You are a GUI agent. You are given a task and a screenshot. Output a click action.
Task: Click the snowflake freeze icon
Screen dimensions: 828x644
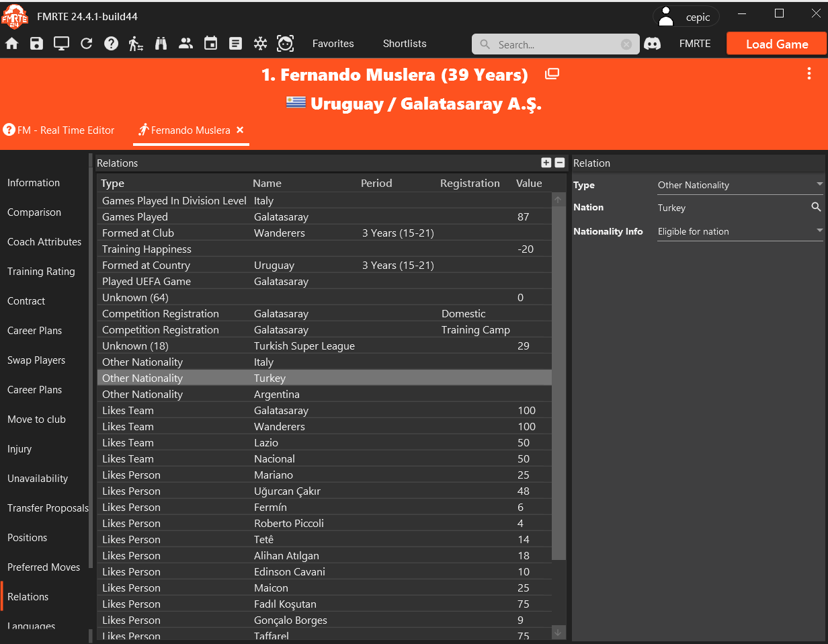[x=260, y=44]
